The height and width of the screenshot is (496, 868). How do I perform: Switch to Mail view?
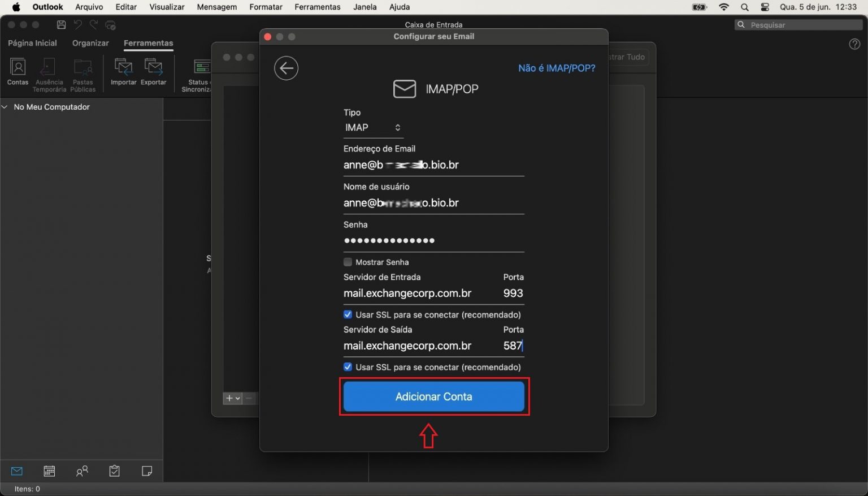16,471
